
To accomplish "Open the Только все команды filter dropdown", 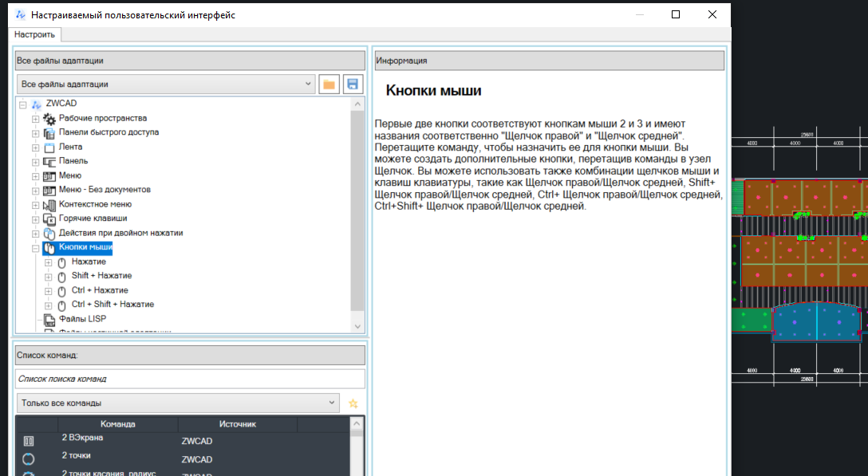I will pyautogui.click(x=177, y=403).
